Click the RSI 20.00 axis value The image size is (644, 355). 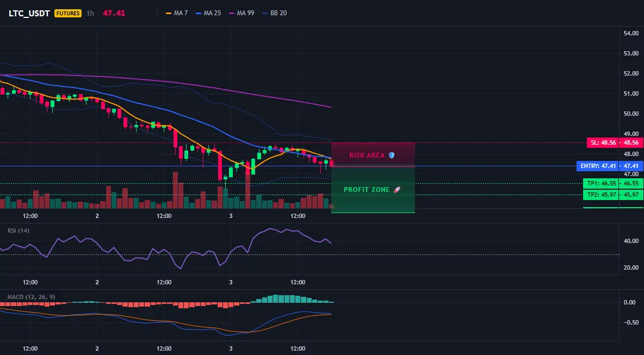[x=631, y=267]
